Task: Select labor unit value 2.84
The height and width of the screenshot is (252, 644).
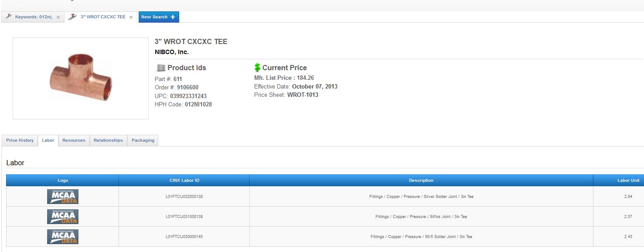Action: [628, 197]
